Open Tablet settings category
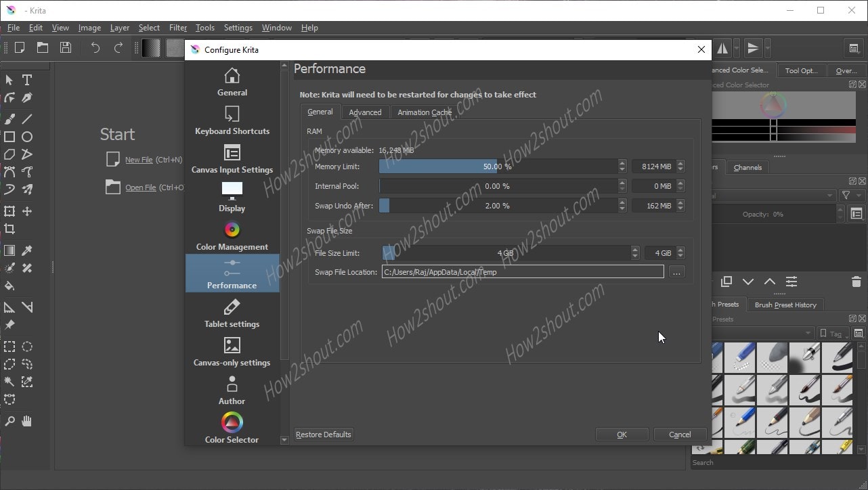Viewport: 868px width, 490px height. (232, 313)
